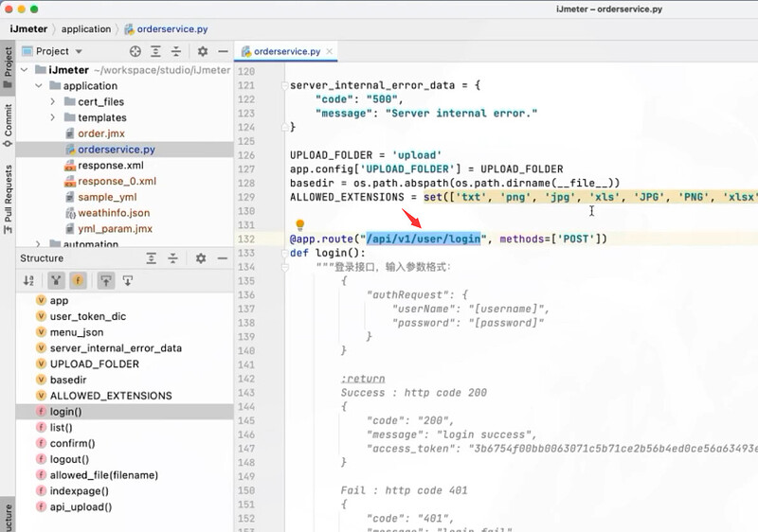Select server_internal_error_data in Structure
The image size is (758, 532).
pos(116,348)
